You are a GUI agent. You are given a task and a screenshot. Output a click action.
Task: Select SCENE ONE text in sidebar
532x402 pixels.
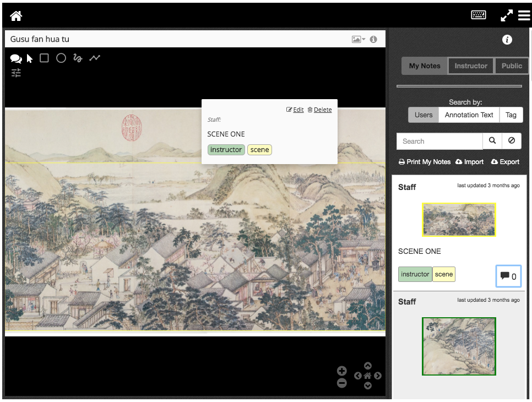click(419, 251)
